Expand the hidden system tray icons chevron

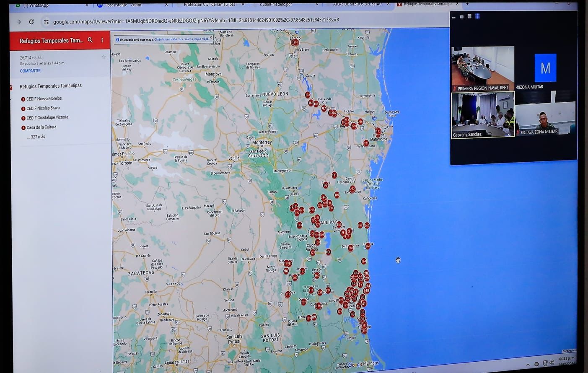click(528, 364)
